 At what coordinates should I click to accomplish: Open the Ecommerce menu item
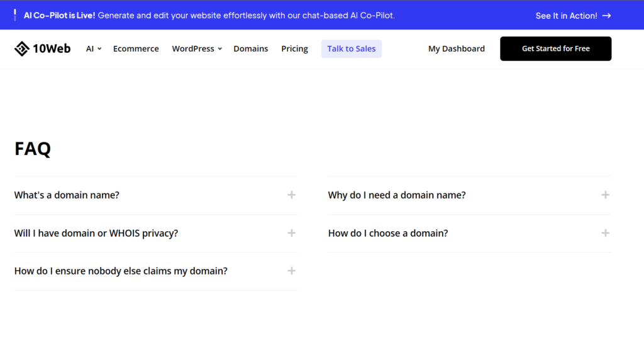tap(136, 48)
